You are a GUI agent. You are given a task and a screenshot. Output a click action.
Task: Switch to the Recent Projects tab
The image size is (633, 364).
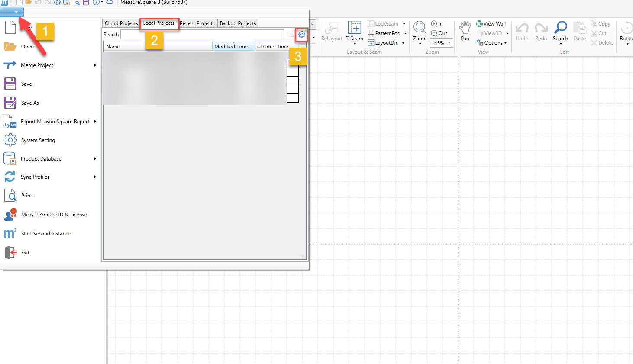pos(197,23)
